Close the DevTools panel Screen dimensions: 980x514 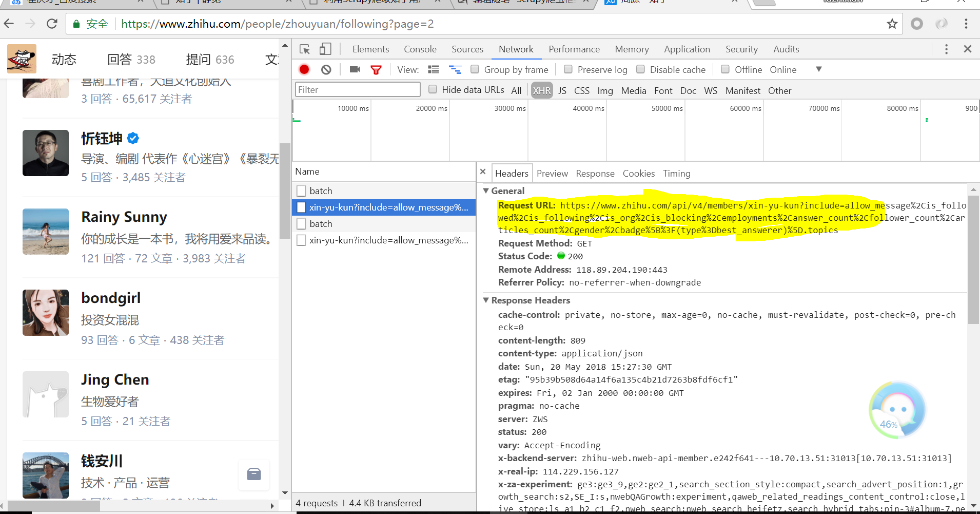click(968, 49)
